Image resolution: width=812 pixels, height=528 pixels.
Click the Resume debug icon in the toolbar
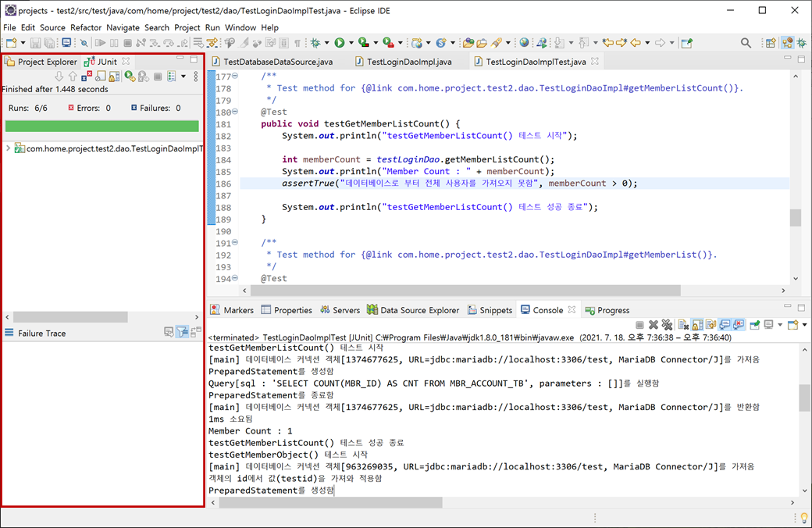pyautogui.click(x=101, y=43)
